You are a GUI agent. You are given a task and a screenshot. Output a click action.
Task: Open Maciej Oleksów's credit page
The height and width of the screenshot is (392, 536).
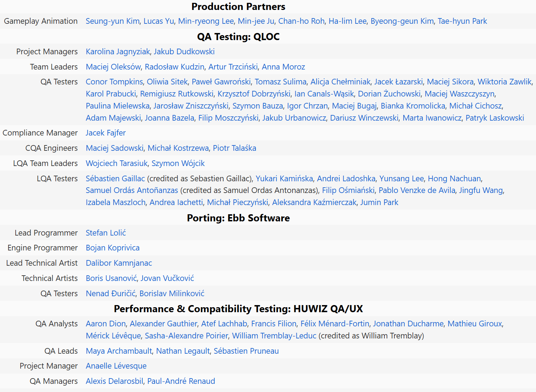pyautogui.click(x=113, y=67)
